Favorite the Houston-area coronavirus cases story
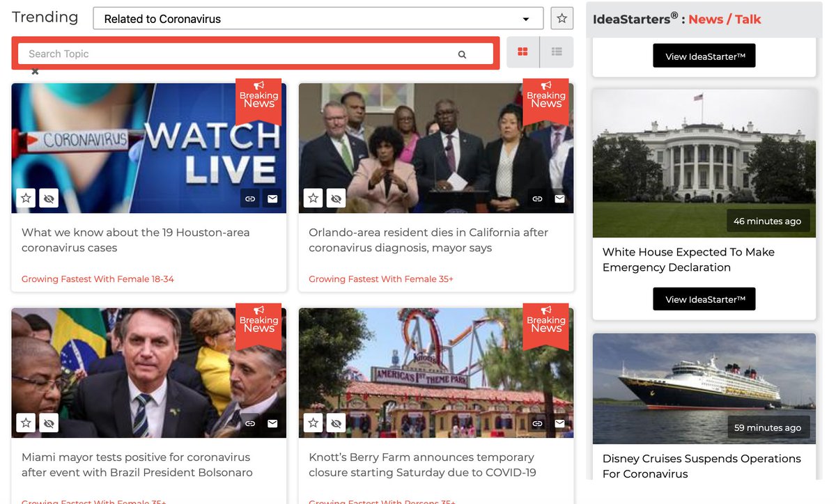The width and height of the screenshot is (836, 504). (x=26, y=198)
